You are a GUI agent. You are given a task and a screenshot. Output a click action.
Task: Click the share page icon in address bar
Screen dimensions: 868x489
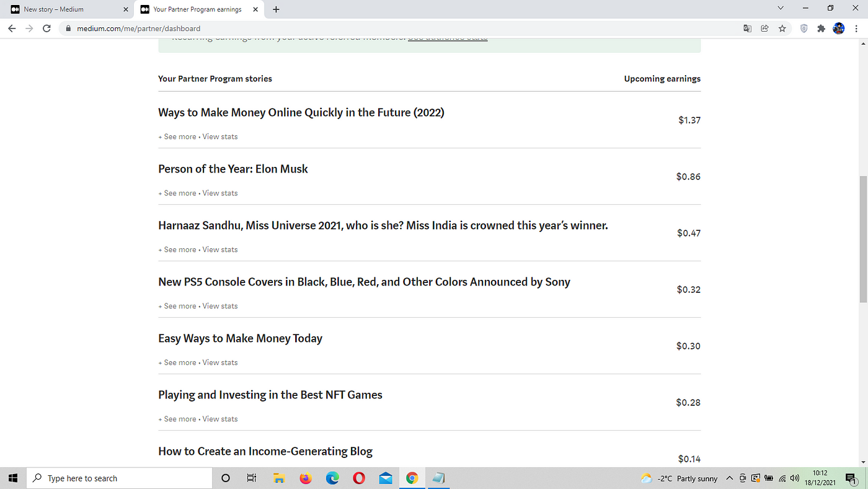click(764, 29)
